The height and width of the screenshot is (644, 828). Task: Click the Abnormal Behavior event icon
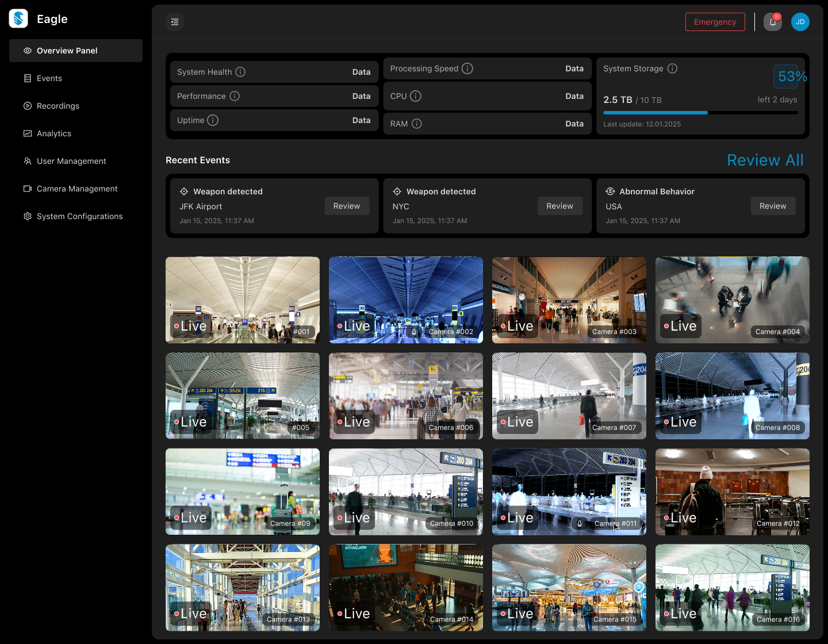pos(610,191)
